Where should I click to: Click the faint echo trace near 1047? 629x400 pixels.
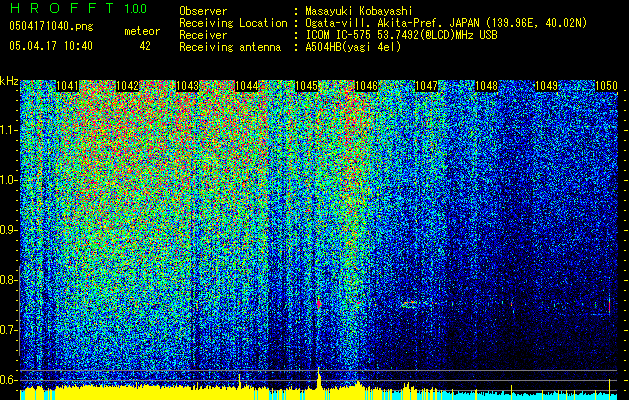coord(410,303)
